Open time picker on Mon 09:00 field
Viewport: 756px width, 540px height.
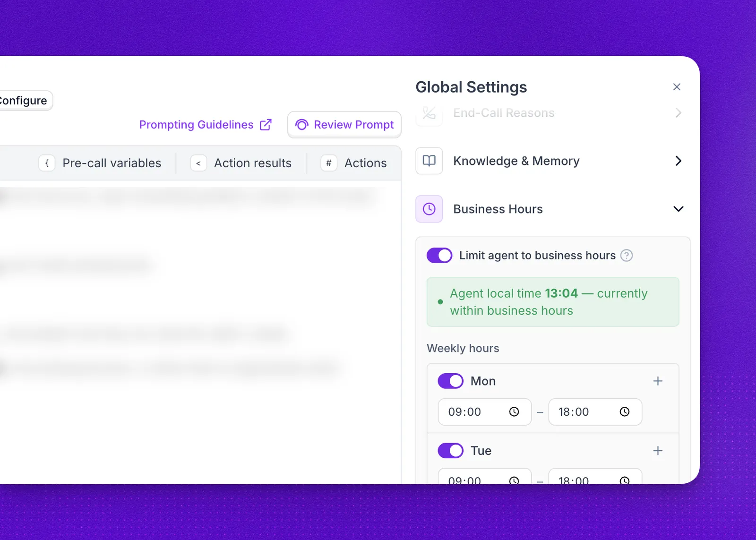514,412
